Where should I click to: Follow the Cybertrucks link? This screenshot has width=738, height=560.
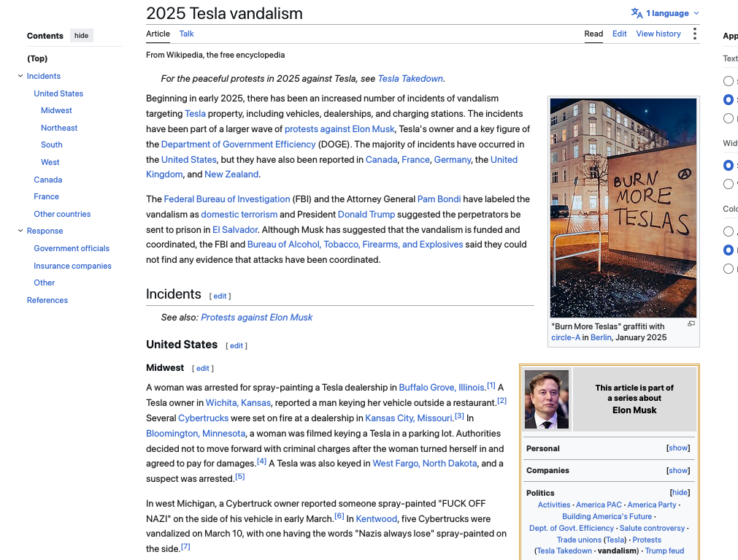coord(204,418)
